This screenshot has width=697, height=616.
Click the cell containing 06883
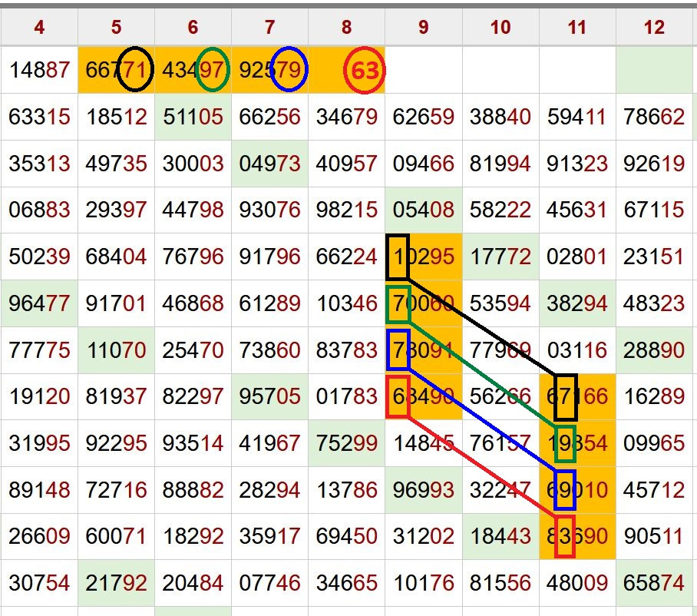[x=39, y=210]
